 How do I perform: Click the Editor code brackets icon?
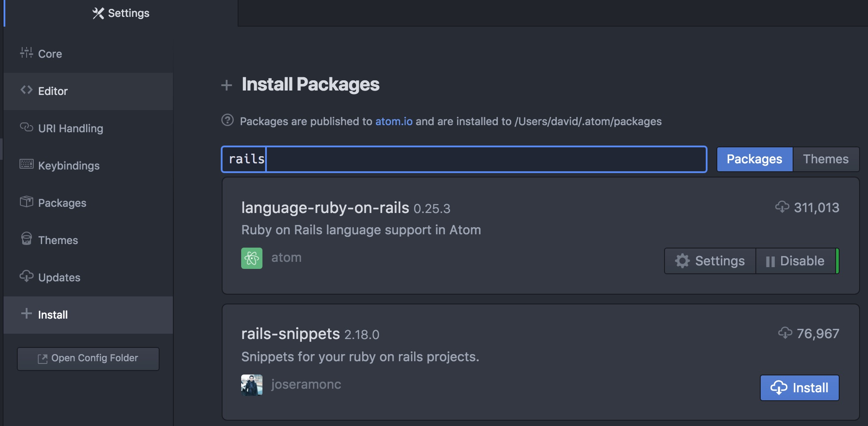pos(26,90)
